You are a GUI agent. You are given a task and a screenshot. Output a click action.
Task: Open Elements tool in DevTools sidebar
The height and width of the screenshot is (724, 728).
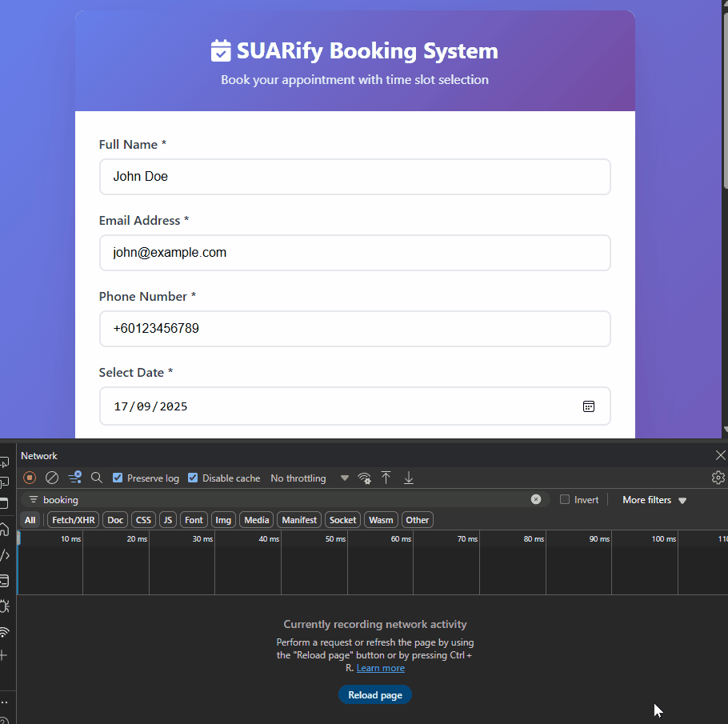point(5,555)
